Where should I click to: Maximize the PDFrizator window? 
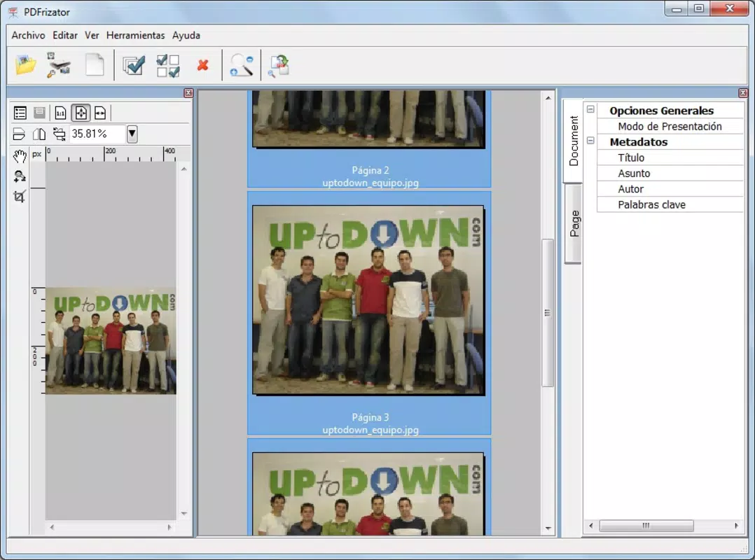point(699,8)
